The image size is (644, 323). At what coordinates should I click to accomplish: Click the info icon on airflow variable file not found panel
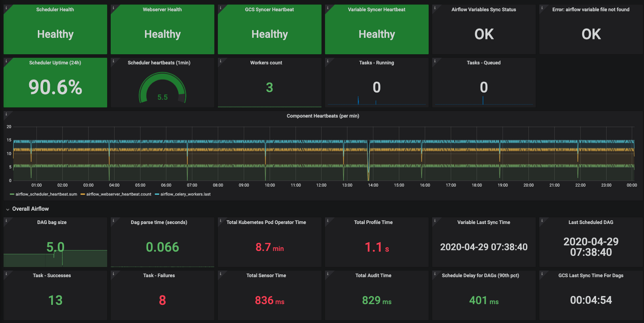[x=542, y=8]
